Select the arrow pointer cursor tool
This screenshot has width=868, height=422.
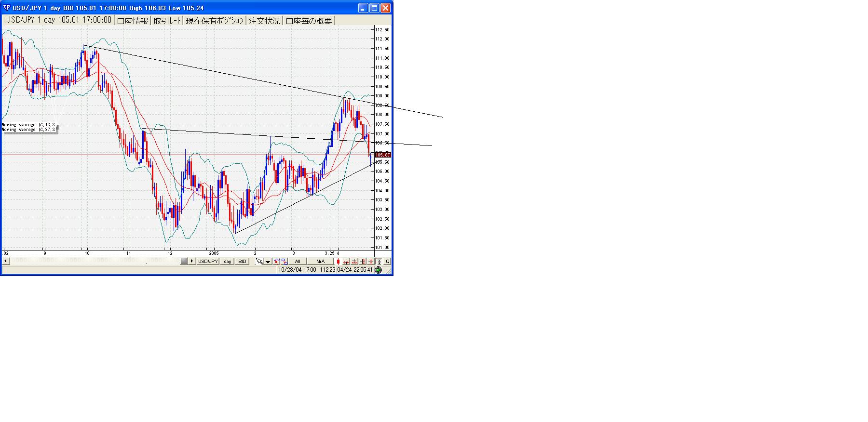(259, 262)
